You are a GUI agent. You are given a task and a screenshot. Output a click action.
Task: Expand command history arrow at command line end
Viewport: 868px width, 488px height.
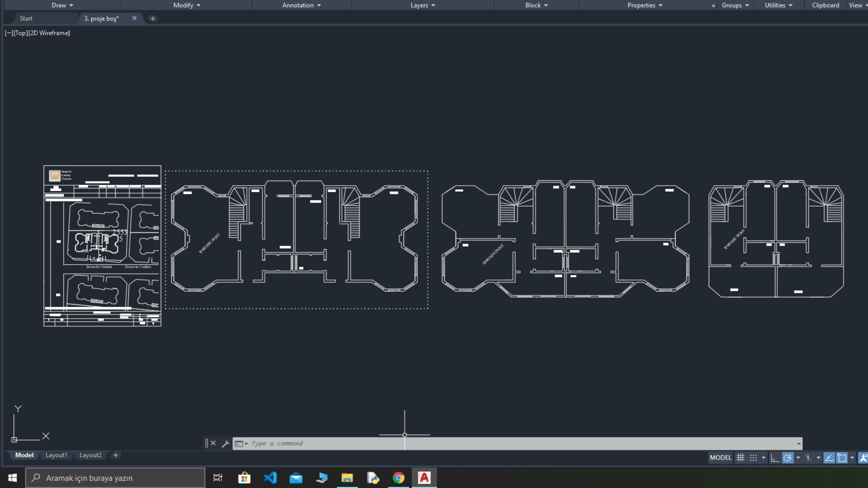799,444
